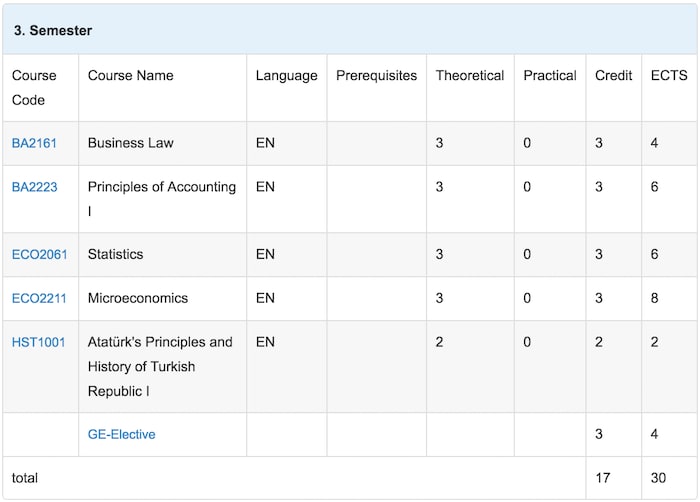
Task: Click the 3. Semester header bar
Action: [350, 30]
